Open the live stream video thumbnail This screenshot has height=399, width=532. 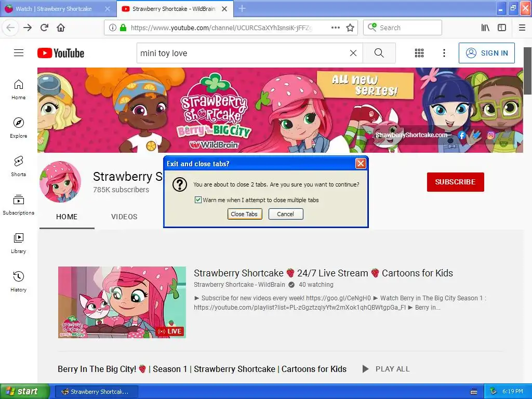click(122, 302)
